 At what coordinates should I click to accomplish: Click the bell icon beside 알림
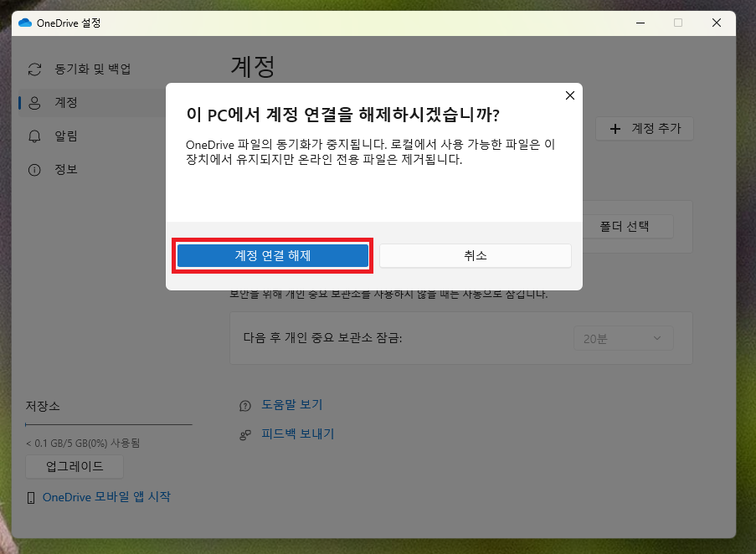point(34,136)
